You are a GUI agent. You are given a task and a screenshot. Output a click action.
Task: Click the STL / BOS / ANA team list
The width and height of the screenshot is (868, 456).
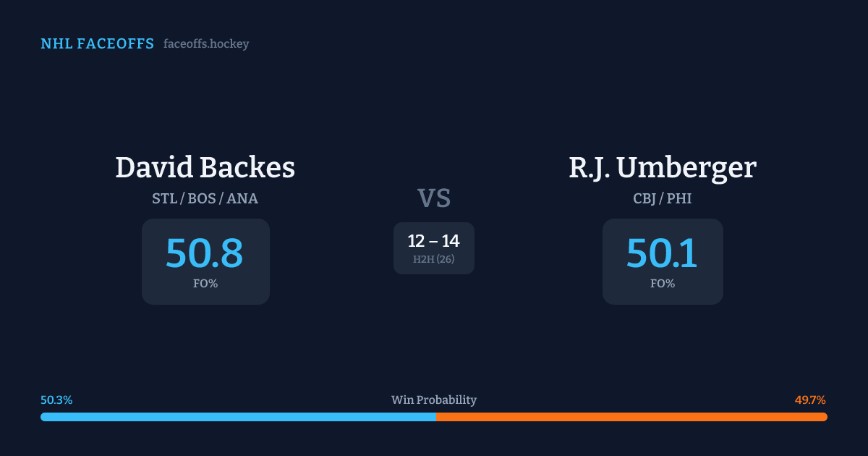(205, 198)
